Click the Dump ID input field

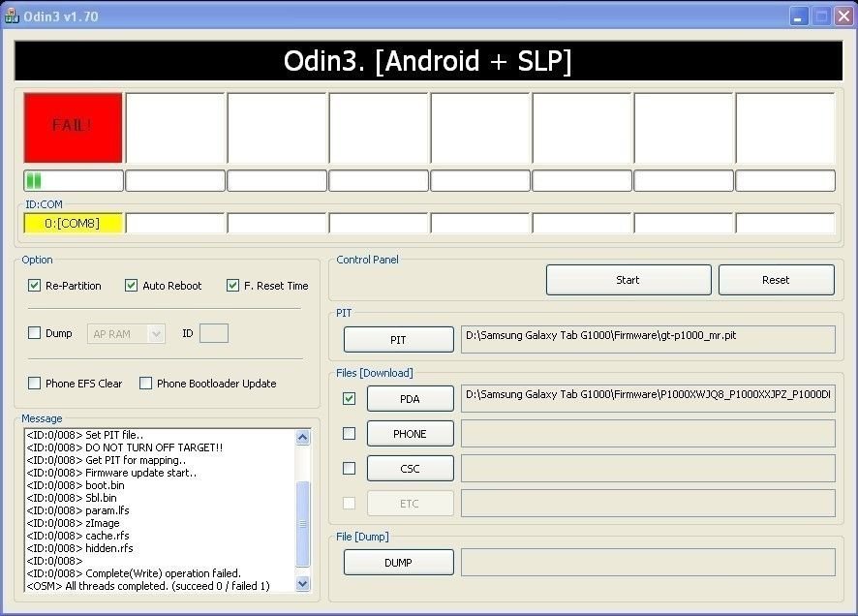(x=214, y=333)
